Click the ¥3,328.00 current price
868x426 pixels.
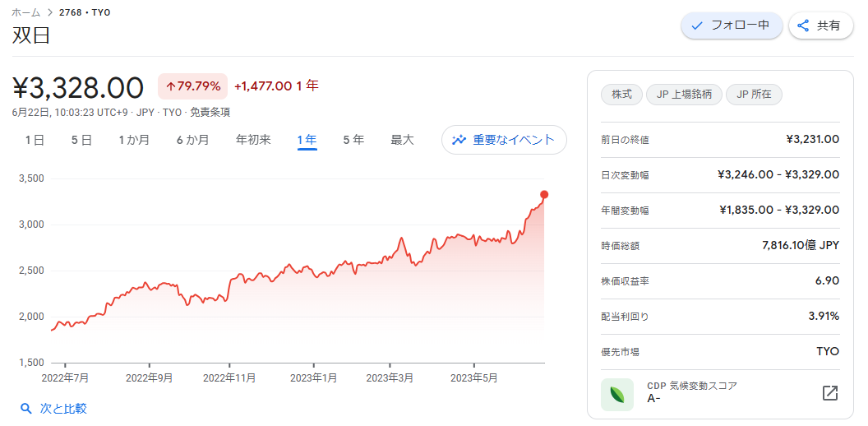click(x=78, y=87)
